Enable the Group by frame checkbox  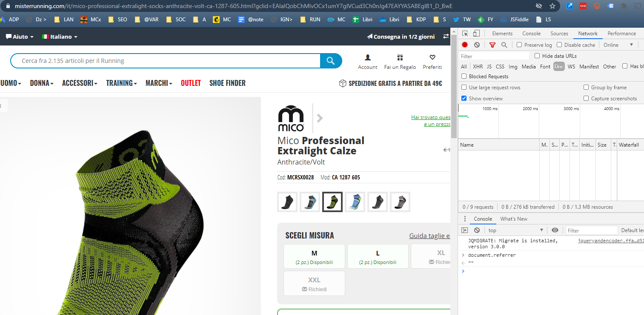586,87
